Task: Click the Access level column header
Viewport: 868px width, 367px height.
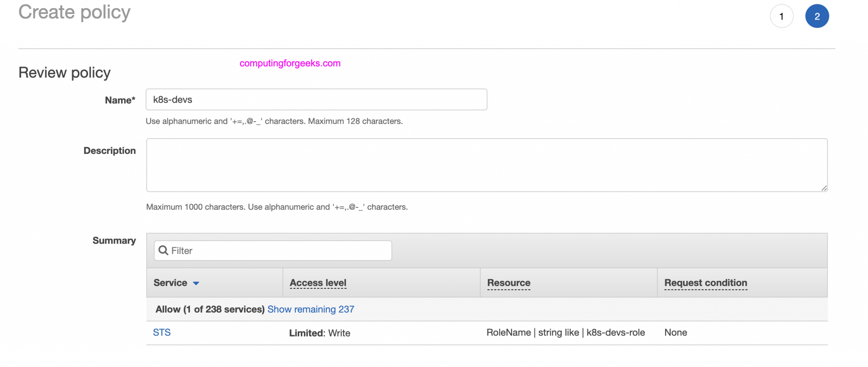Action: 318,283
